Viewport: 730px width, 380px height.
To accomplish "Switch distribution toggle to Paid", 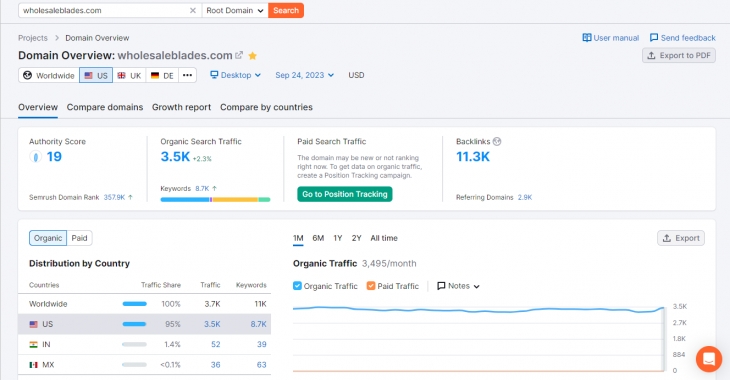I will point(79,238).
